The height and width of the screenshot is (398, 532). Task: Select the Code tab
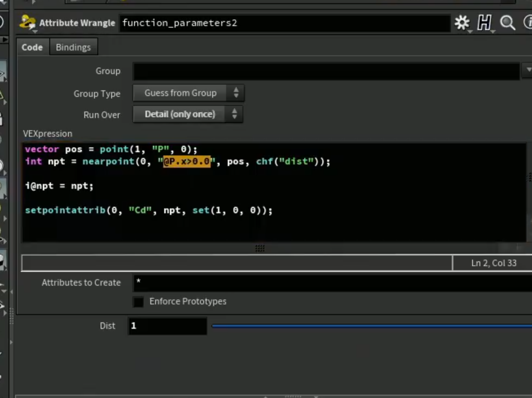coord(32,47)
